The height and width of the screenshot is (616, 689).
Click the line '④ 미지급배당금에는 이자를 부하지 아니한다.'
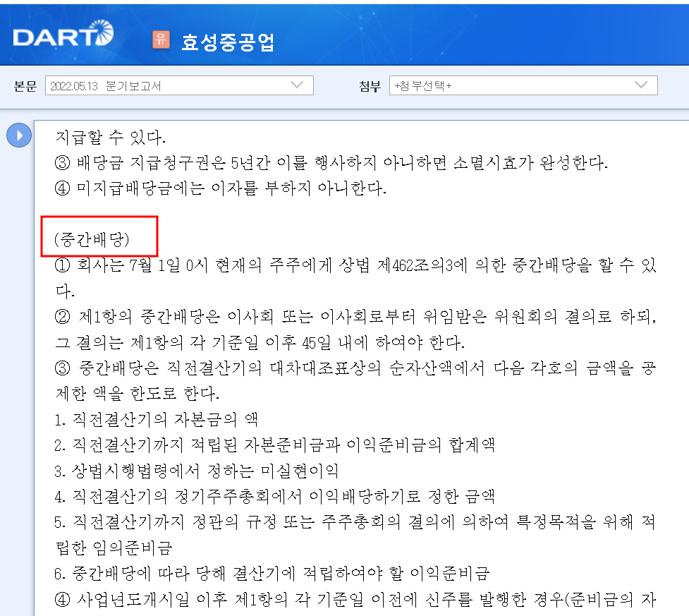[220, 188]
